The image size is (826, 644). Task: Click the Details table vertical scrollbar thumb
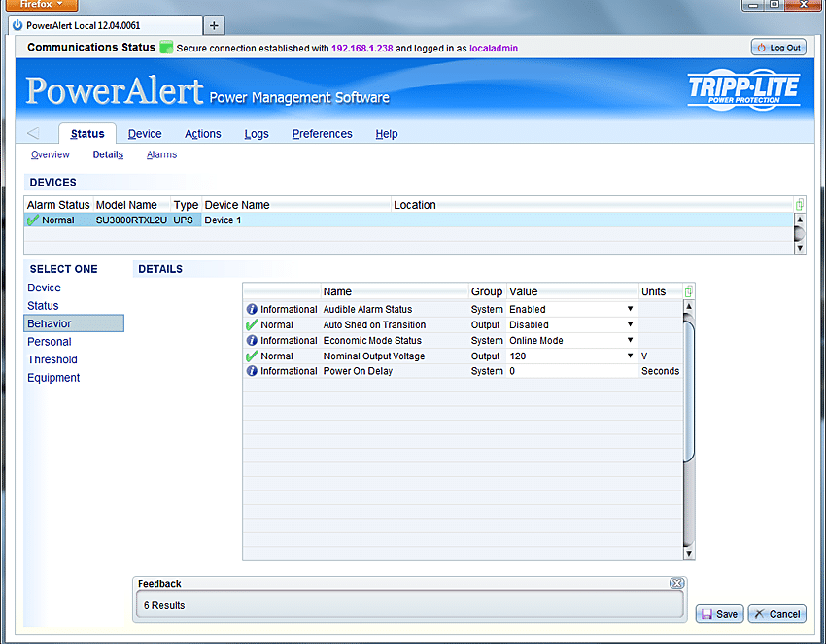tap(689, 390)
